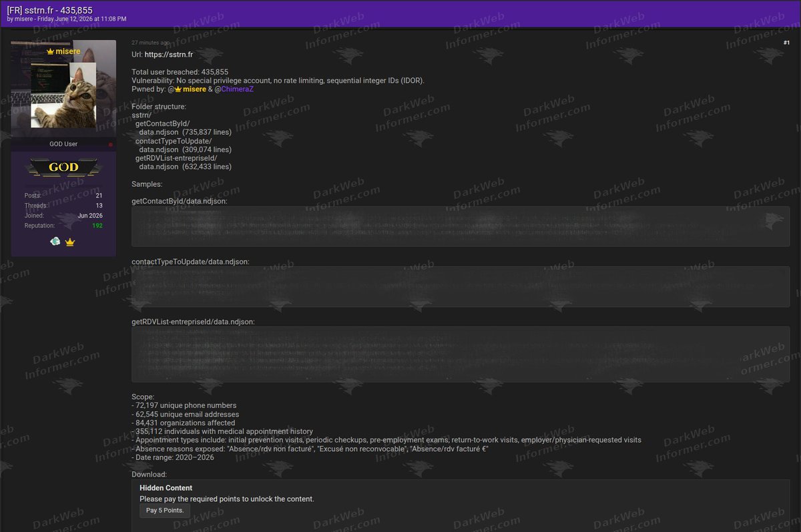Viewport: 801px width, 532px height.
Task: Click the gold crown award icon under Reputation
Action: coord(70,242)
